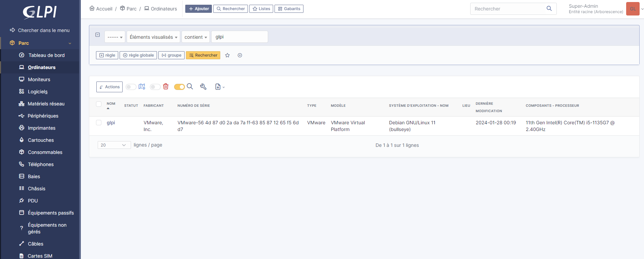Collapse the Parc menu section
The image size is (644, 259).
[x=70, y=43]
